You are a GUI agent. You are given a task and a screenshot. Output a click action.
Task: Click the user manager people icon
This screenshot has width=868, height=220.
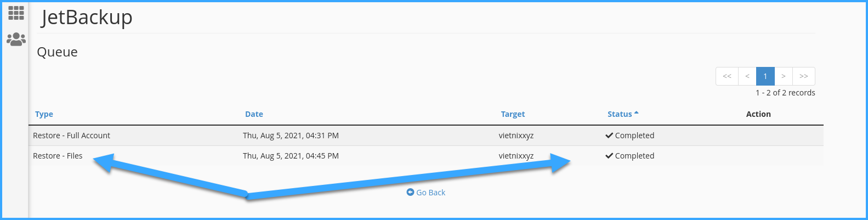click(x=16, y=40)
